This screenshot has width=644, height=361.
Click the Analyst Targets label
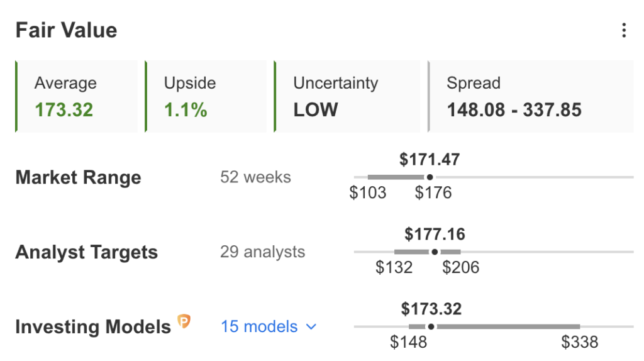[x=86, y=252]
